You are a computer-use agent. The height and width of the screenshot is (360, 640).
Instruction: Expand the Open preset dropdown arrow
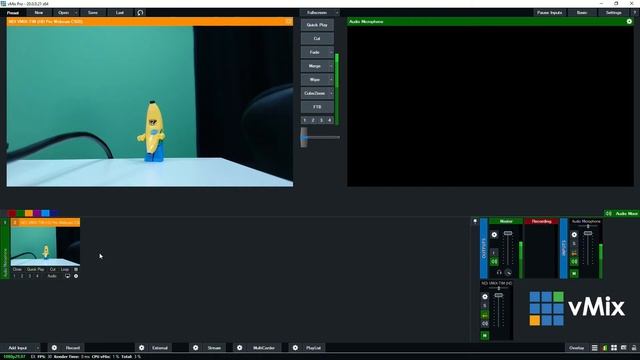[76, 13]
